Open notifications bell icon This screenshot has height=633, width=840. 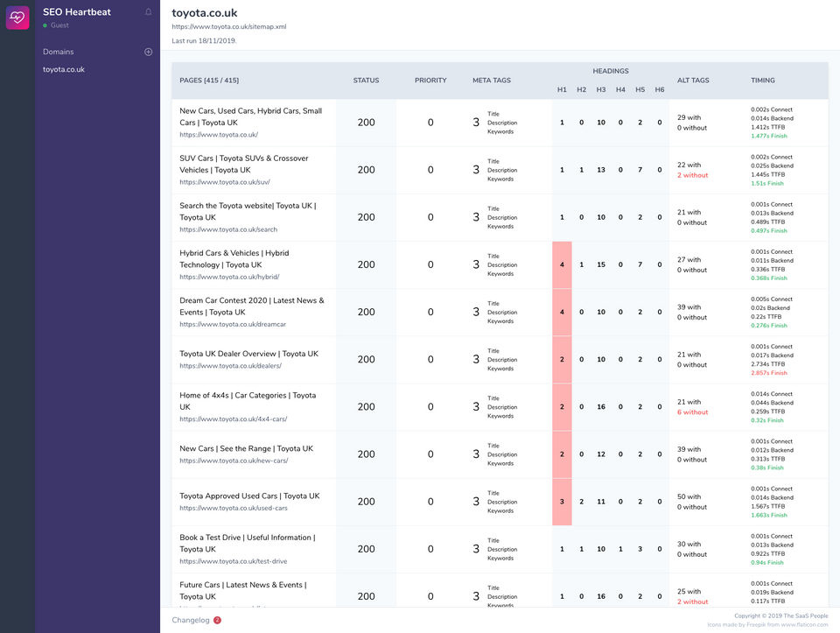coord(149,11)
